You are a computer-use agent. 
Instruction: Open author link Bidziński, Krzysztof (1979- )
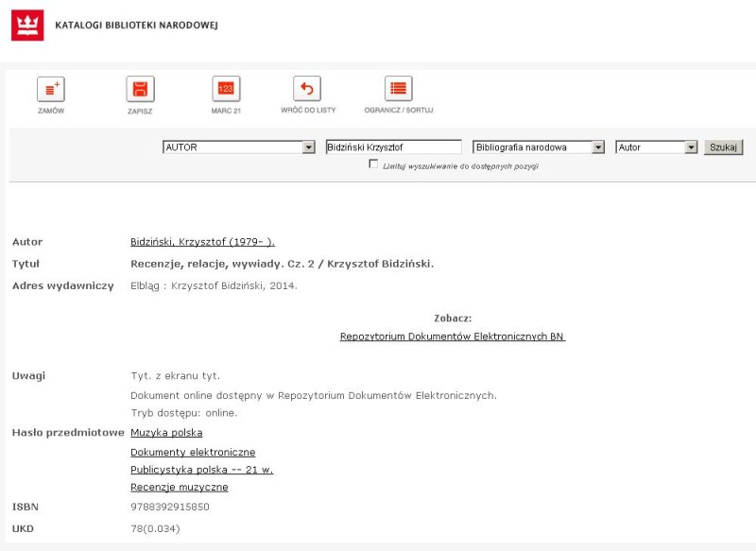coord(202,242)
